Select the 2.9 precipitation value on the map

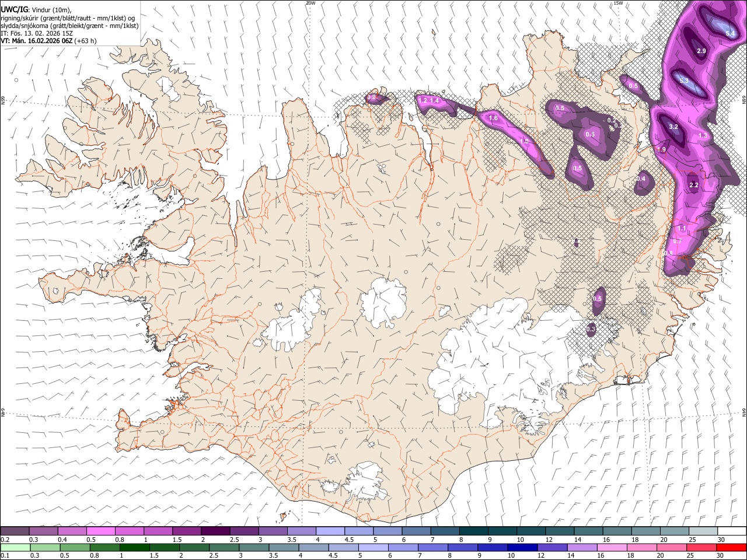(702, 51)
